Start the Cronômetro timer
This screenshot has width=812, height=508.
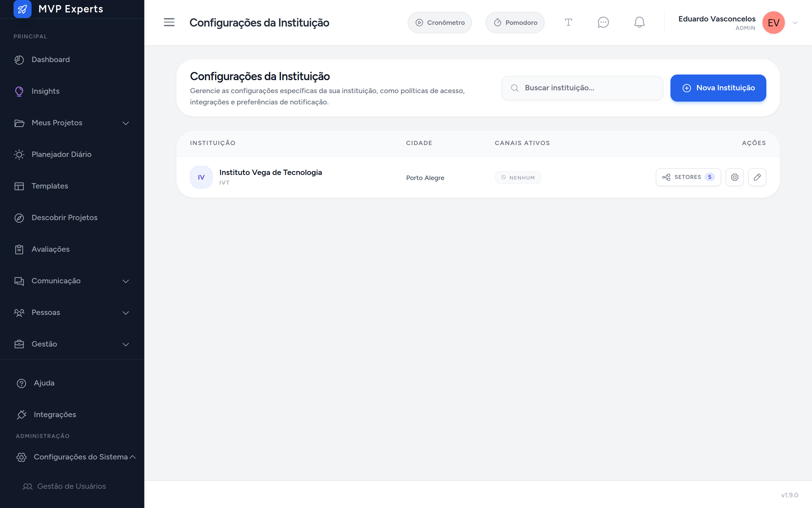440,23
